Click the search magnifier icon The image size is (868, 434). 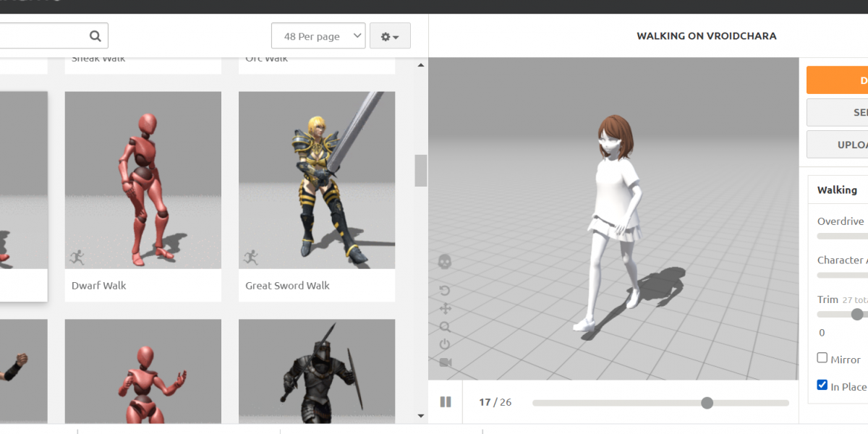point(95,36)
